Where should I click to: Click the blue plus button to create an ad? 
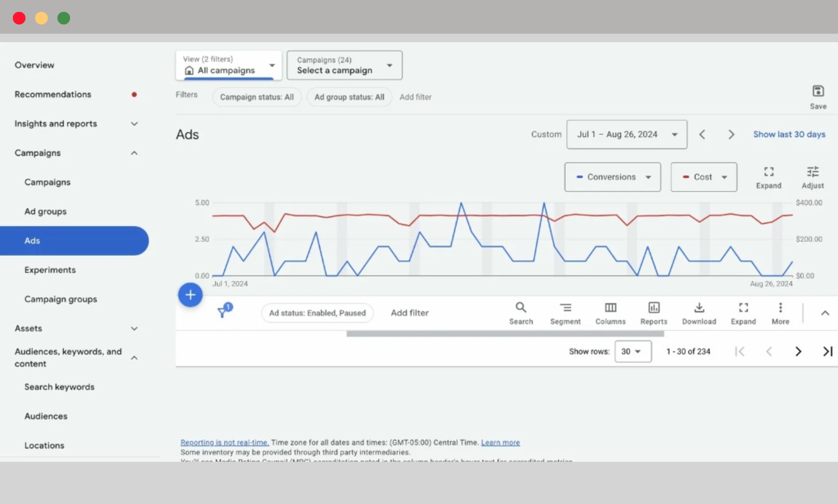click(x=190, y=295)
